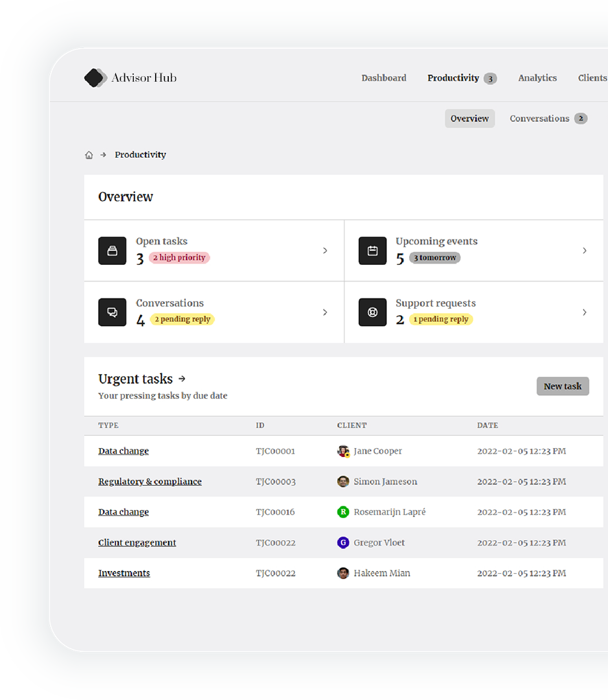Click the arrow next to Urgent tasks
Screen dimensions: 608x700
click(x=182, y=379)
